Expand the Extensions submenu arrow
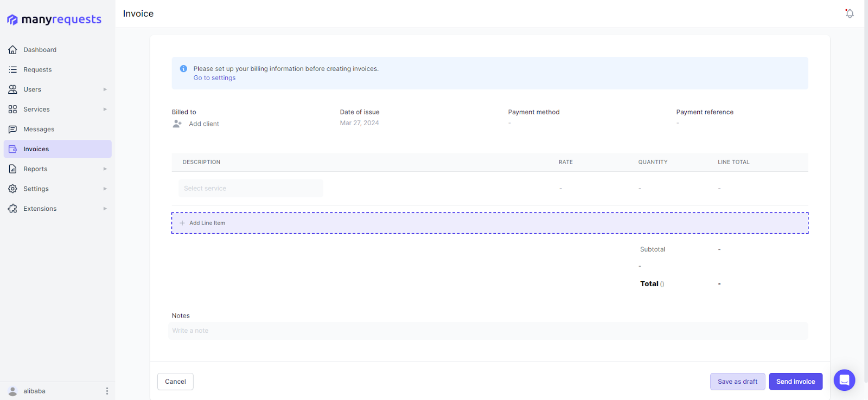 point(105,209)
